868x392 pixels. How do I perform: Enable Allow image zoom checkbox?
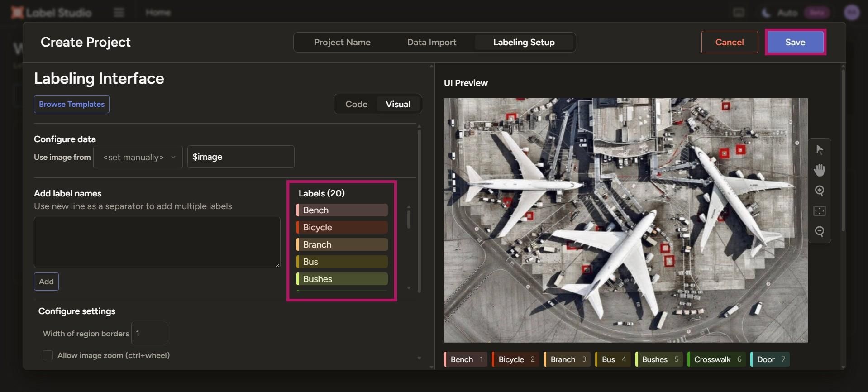[48, 355]
